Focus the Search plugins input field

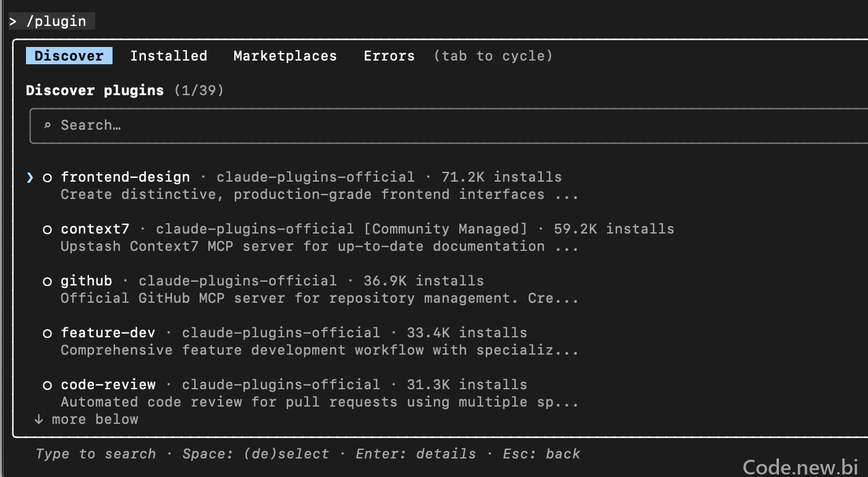pos(449,125)
